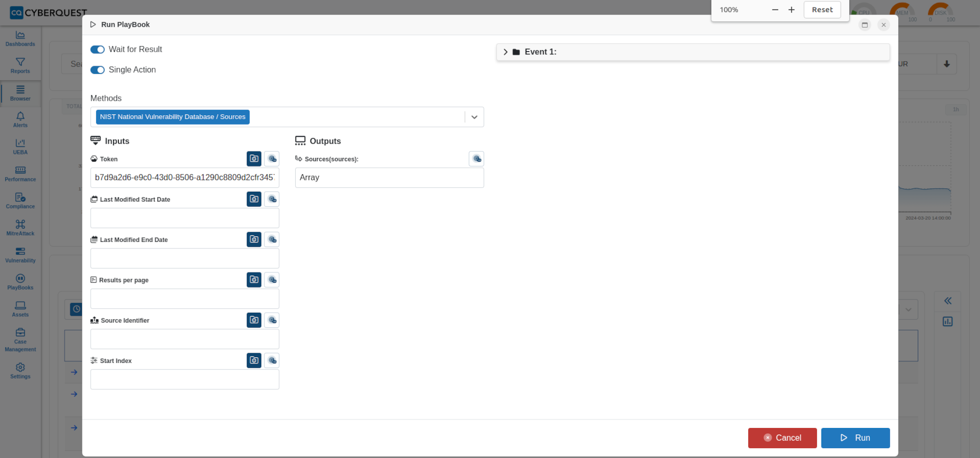Click lookup icon for Last Modified Start Date
Viewport: 980px width, 458px height.
click(x=272, y=199)
